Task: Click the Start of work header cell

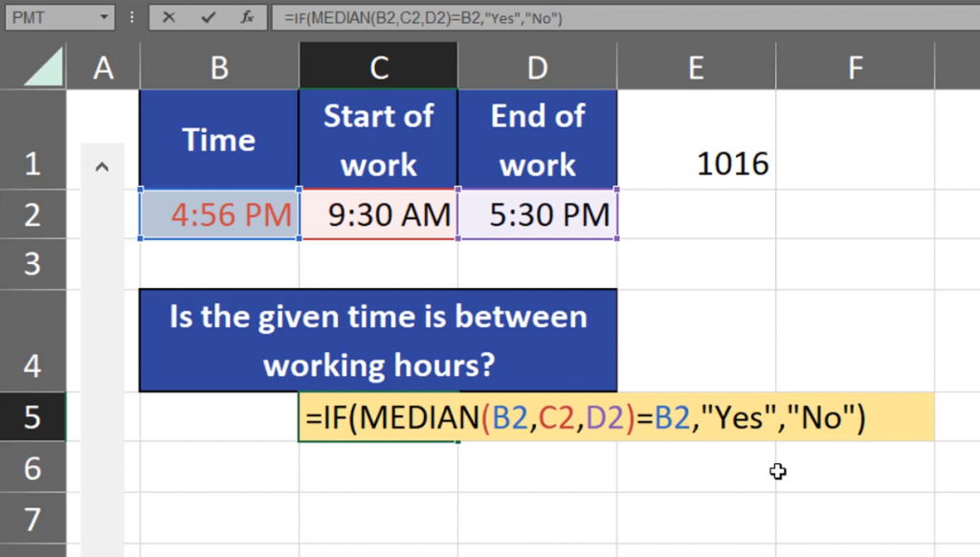Action: 378,139
